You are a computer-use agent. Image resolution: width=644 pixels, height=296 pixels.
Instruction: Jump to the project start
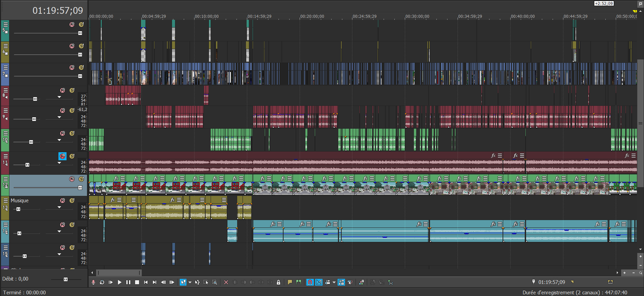click(146, 282)
